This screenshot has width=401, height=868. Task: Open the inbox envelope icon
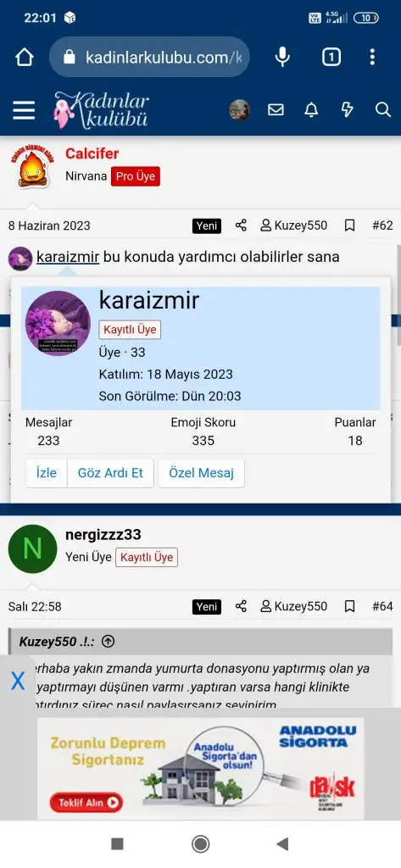pos(276,109)
